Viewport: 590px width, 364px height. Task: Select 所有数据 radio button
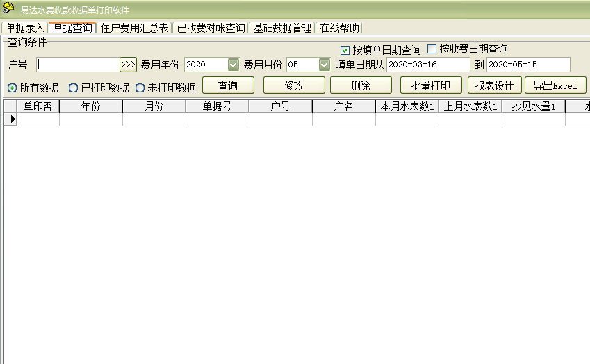13,88
